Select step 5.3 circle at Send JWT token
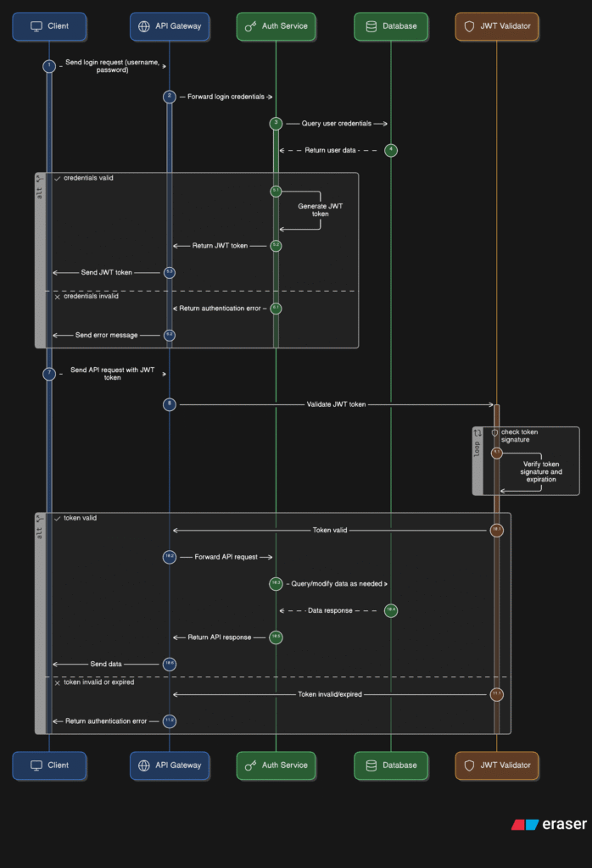This screenshot has width=592, height=868. click(170, 272)
